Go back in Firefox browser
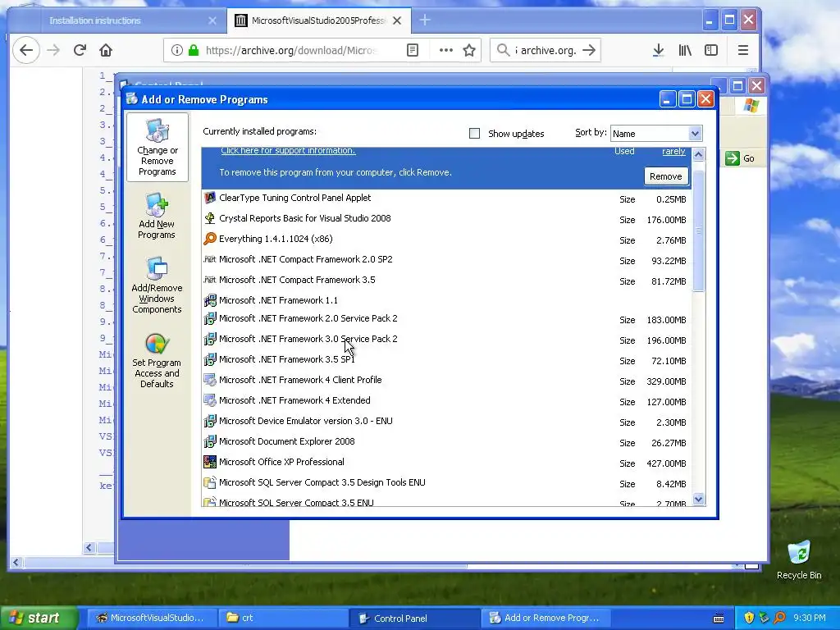Viewport: 840px width, 630px height. click(26, 50)
